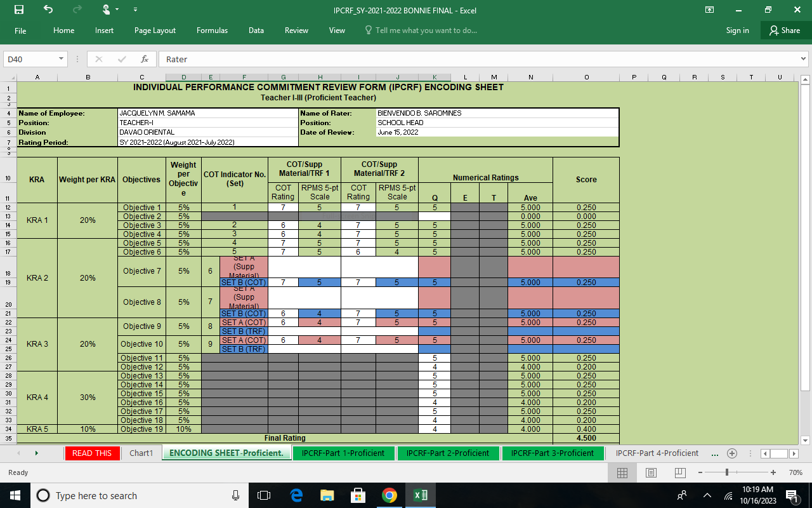812x508 pixels.
Task: Click the Cancel entry X icon
Action: pos(99,59)
